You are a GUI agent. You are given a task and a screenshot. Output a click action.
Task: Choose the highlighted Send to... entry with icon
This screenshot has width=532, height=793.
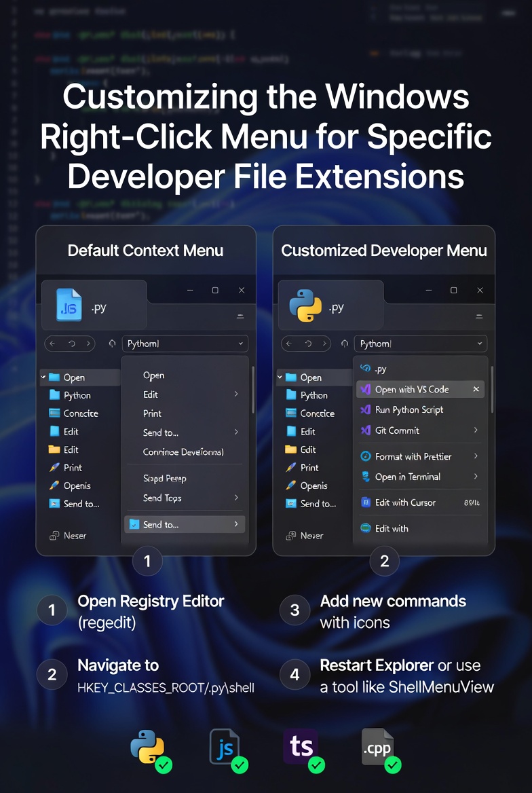pyautogui.click(x=185, y=524)
